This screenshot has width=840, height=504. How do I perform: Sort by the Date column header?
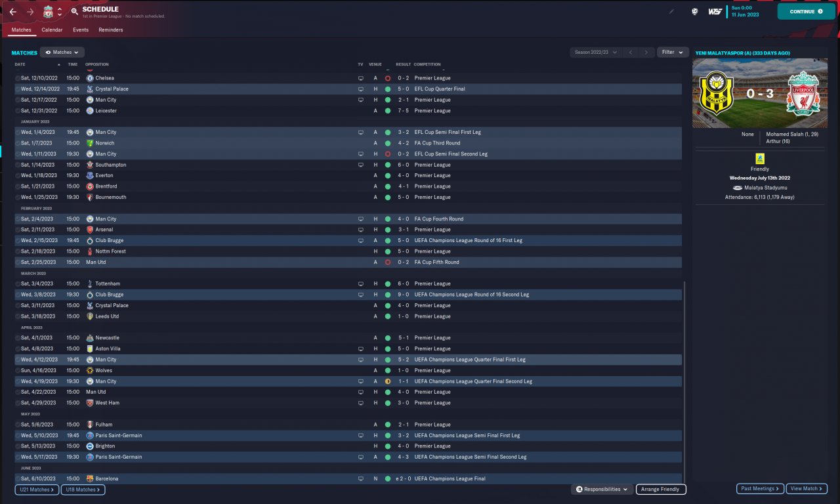(20, 64)
